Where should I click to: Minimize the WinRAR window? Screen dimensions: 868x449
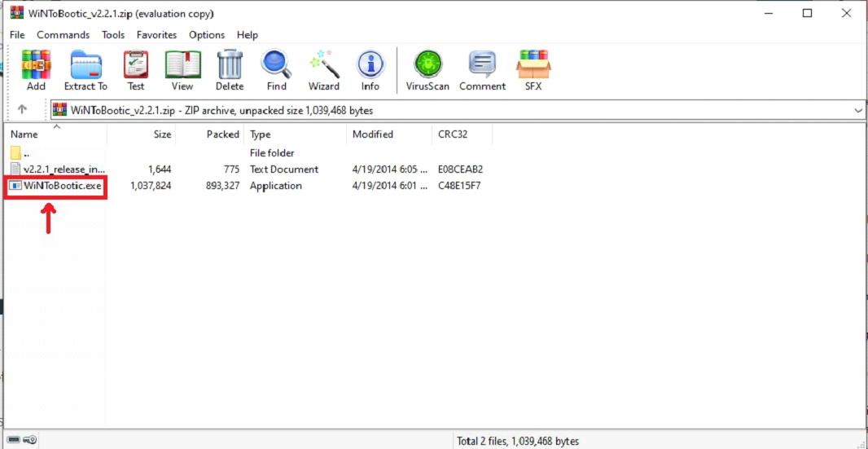pos(769,13)
